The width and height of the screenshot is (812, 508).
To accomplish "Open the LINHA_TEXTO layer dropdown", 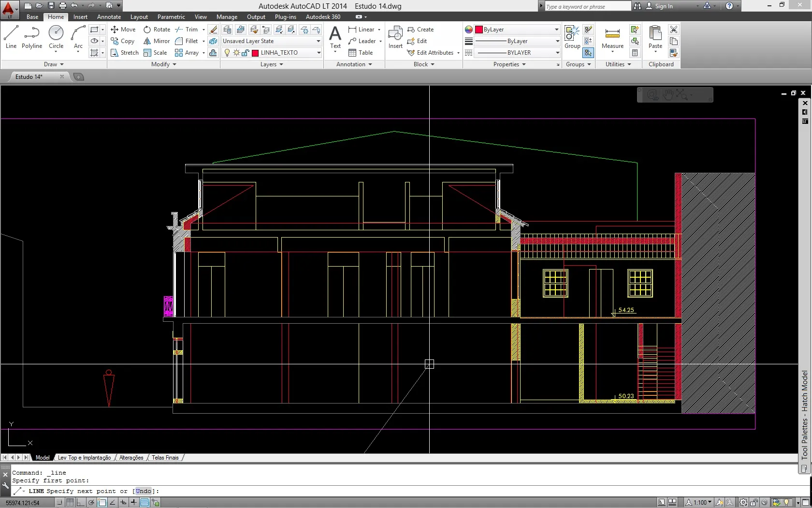I will point(319,53).
